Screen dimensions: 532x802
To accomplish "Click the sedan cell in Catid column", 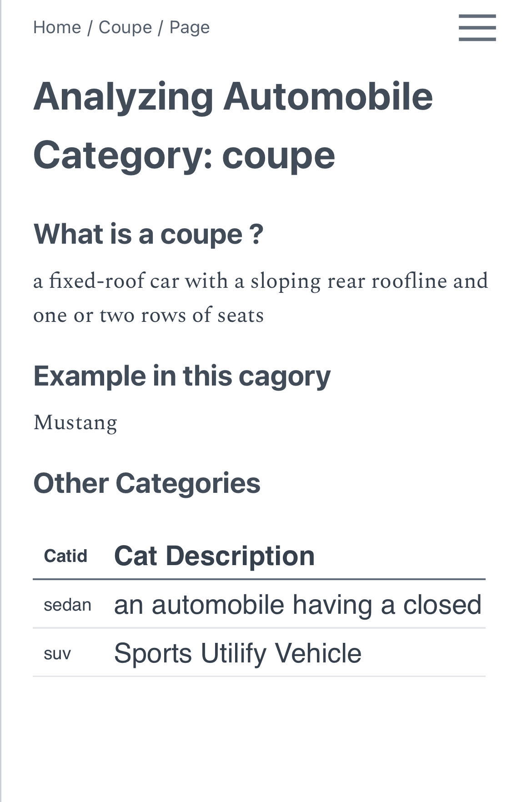I will pyautogui.click(x=67, y=605).
